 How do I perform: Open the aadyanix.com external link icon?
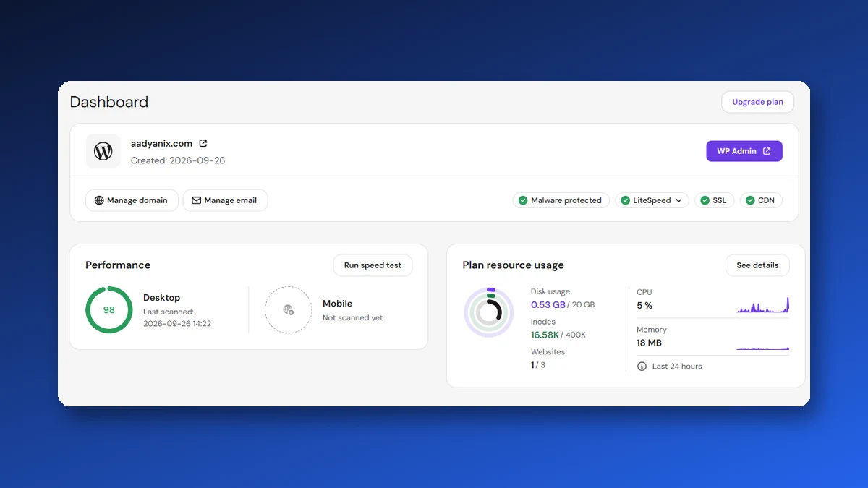click(x=203, y=143)
